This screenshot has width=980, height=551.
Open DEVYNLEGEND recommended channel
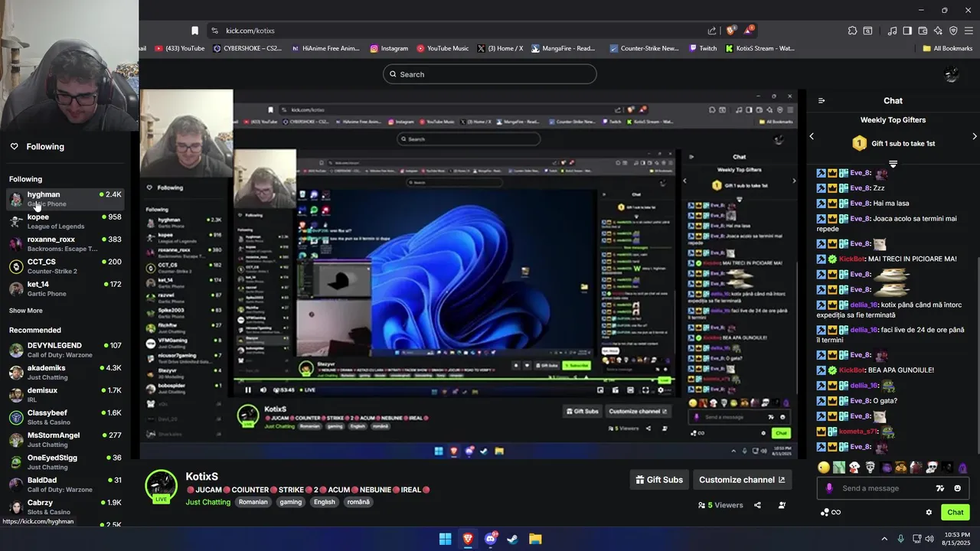coord(65,350)
